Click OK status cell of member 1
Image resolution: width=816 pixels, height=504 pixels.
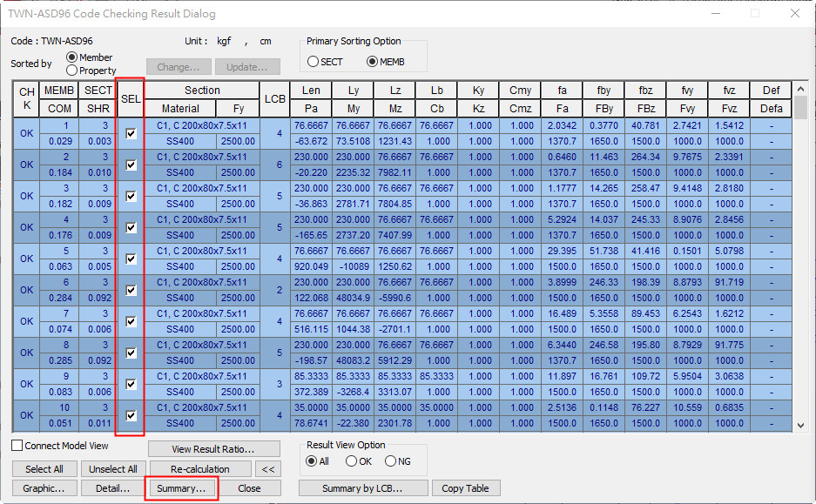tap(26, 134)
